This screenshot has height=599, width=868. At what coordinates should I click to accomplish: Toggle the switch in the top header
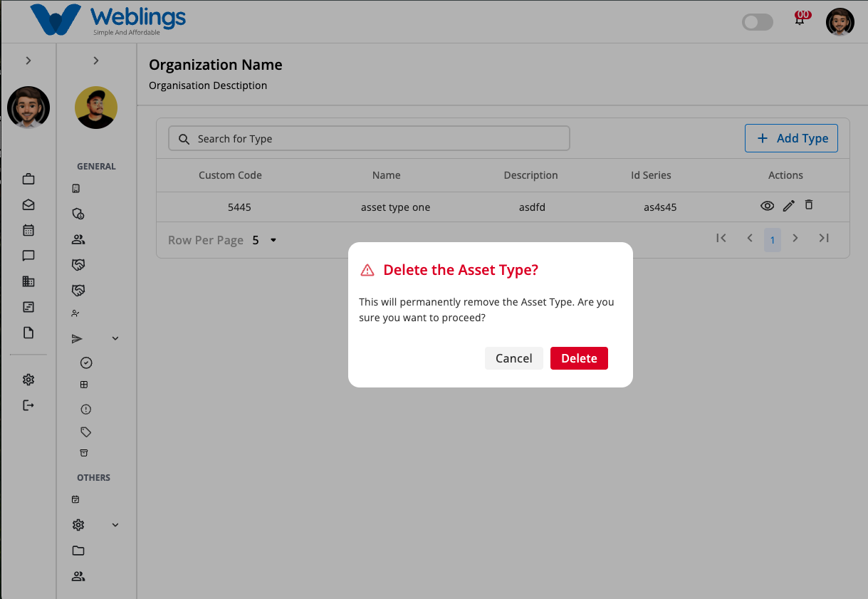pos(757,22)
